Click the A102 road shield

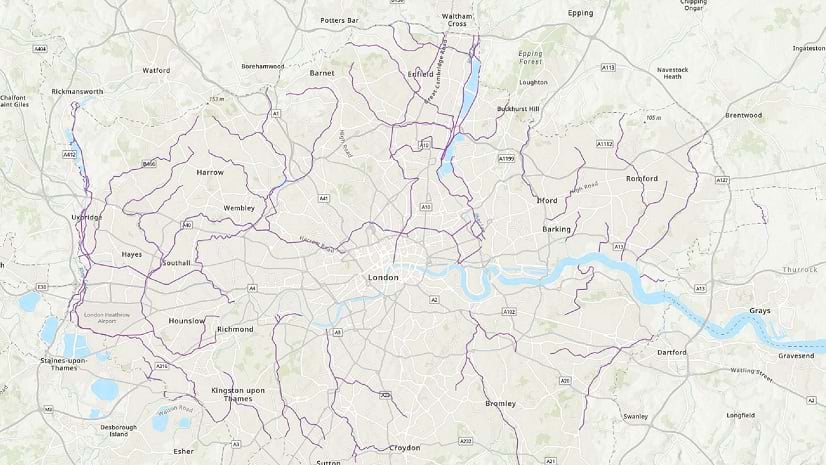[508, 312]
